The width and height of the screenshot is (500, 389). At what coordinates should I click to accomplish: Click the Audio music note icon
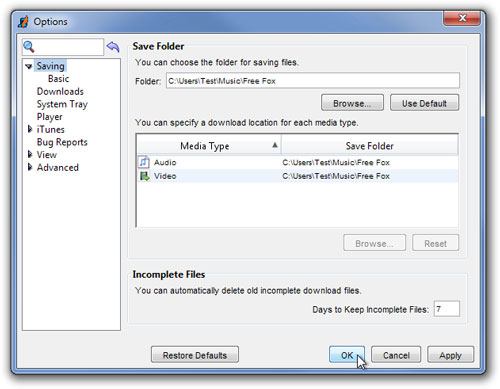(x=144, y=162)
